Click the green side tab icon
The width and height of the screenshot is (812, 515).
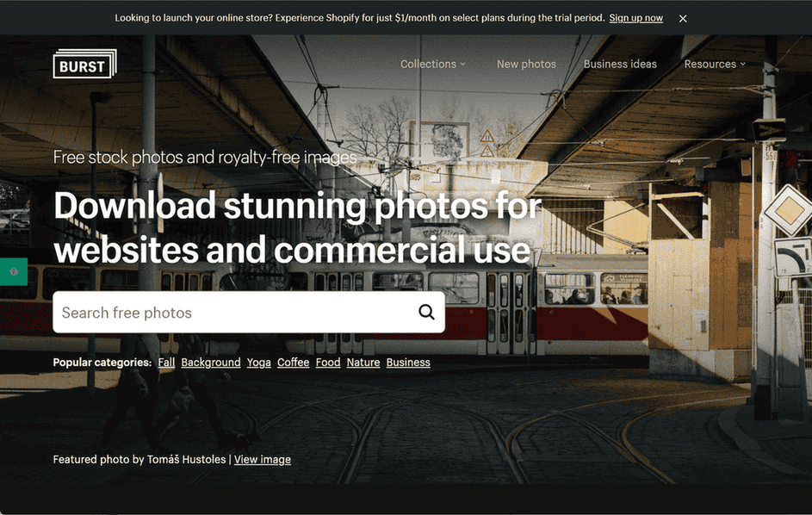point(14,271)
